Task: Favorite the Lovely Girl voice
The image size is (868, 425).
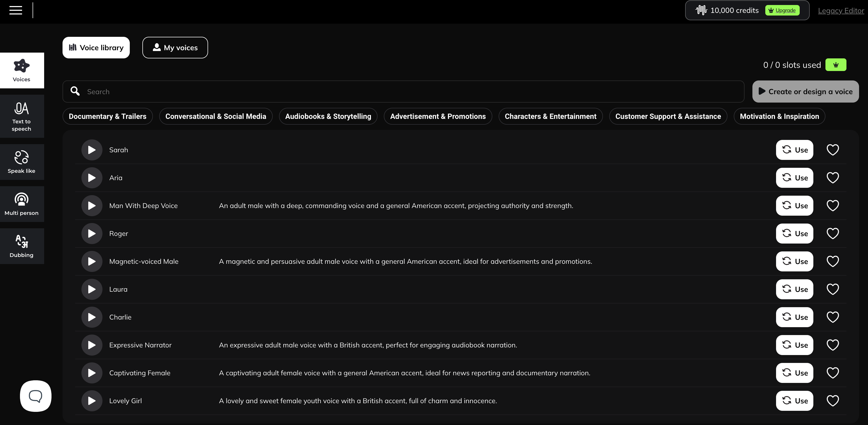Action: [x=833, y=400]
